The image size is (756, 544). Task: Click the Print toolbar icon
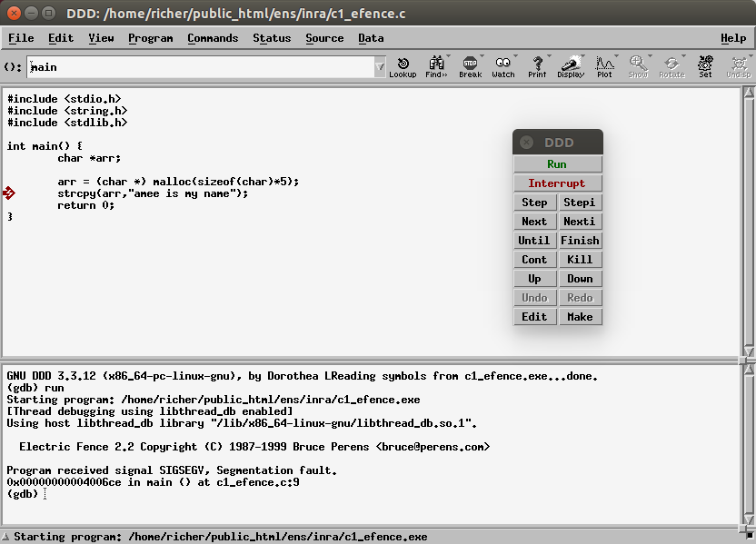coord(537,66)
